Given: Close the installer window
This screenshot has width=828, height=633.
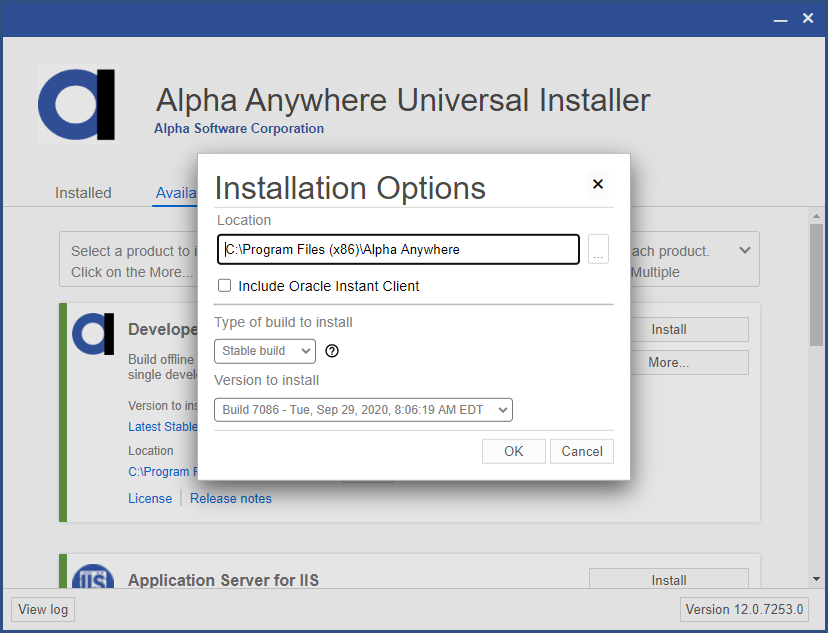Looking at the screenshot, I should point(808,18).
